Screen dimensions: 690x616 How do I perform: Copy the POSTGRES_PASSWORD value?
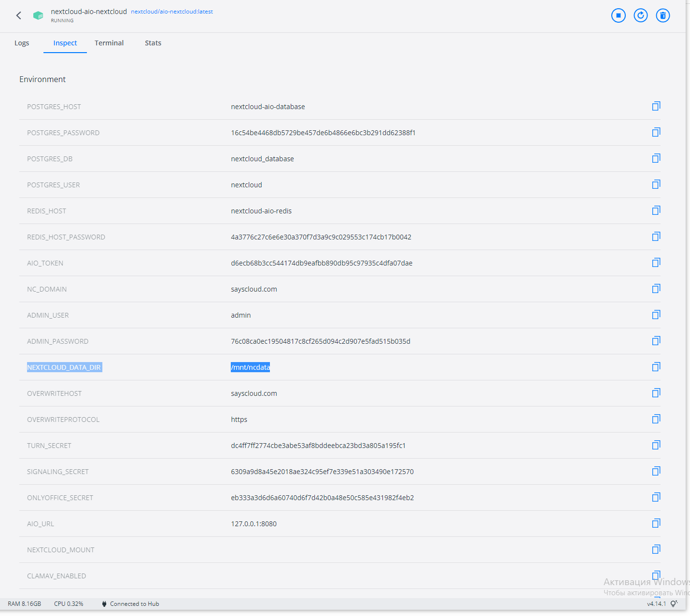656,132
